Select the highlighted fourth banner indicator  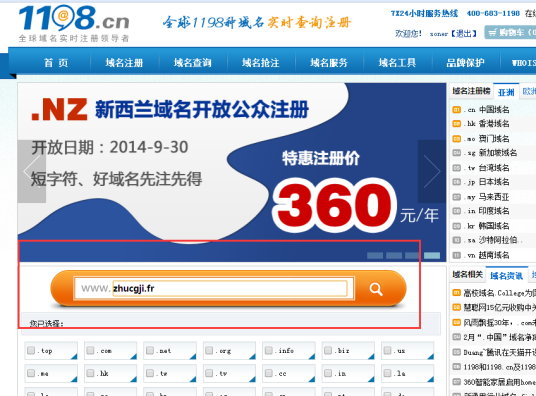tap(432, 255)
